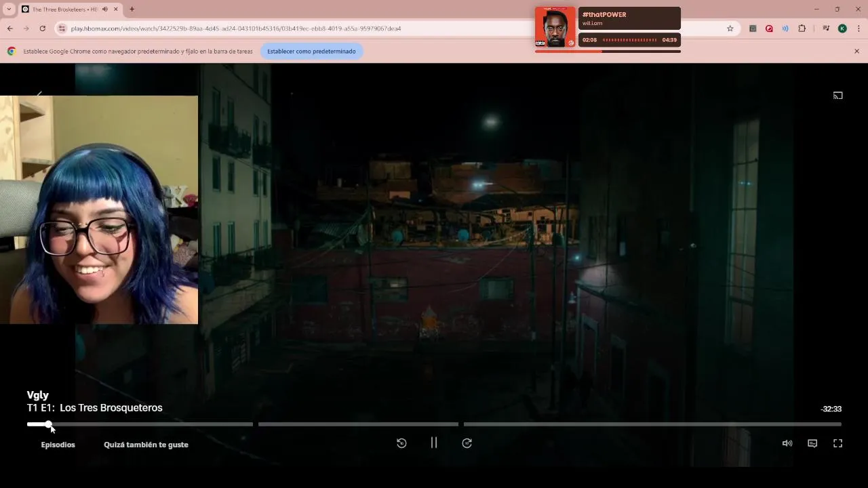868x488 pixels.
Task: Go back in browser history
Action: click(x=10, y=28)
